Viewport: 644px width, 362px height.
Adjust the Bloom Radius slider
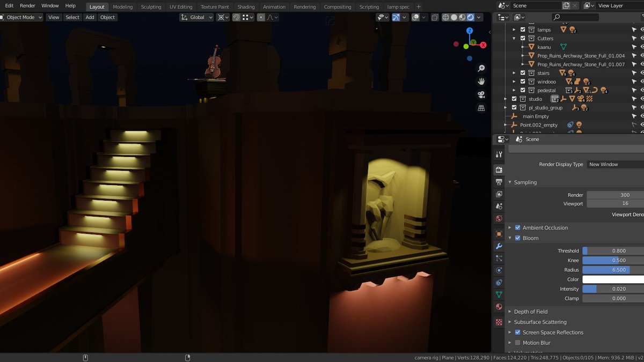coord(613,270)
